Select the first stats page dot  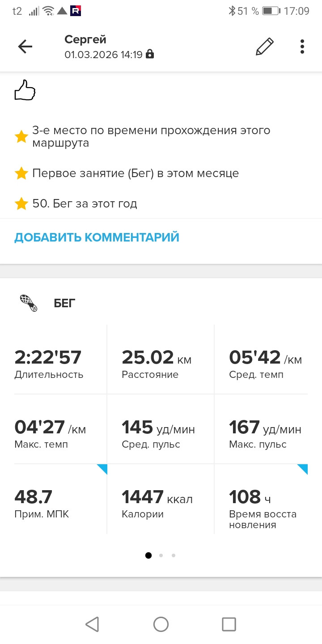(x=148, y=555)
